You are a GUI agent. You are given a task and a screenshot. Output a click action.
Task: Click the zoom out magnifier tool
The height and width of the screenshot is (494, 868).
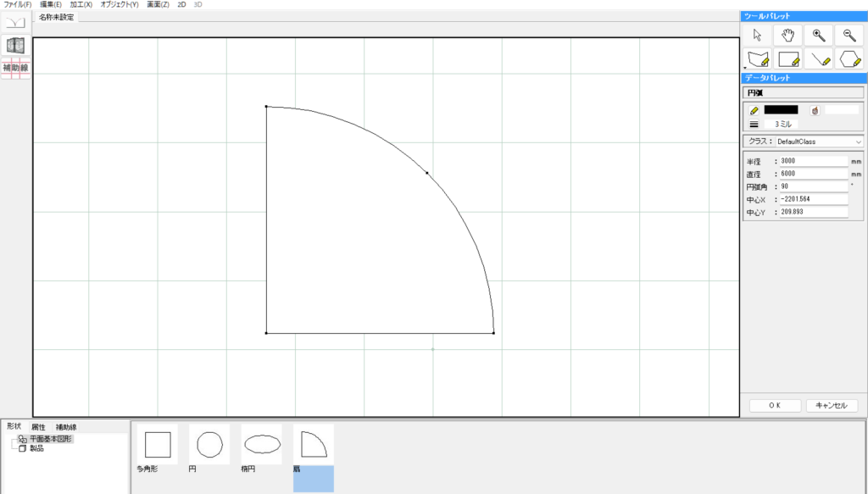pyautogui.click(x=849, y=35)
